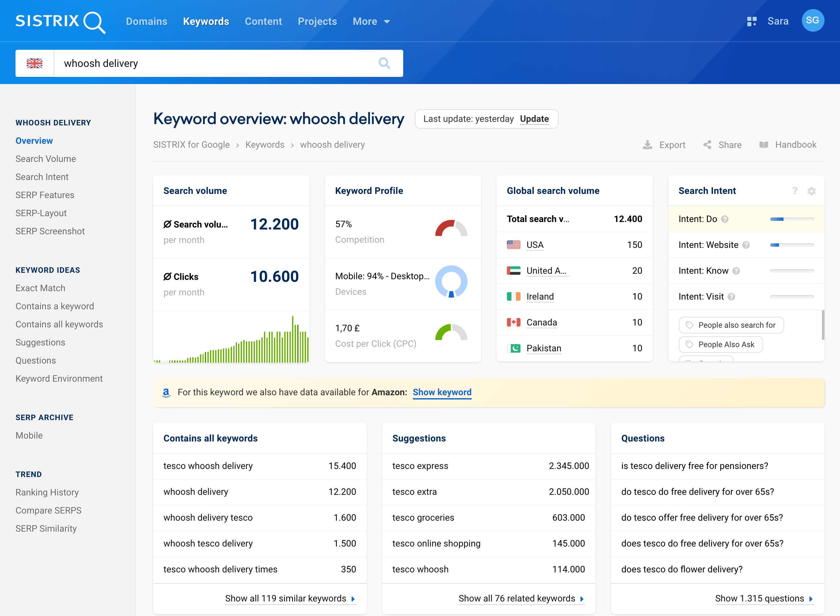Click help icon next to Intent: Know
The width and height of the screenshot is (840, 616).
(x=736, y=271)
